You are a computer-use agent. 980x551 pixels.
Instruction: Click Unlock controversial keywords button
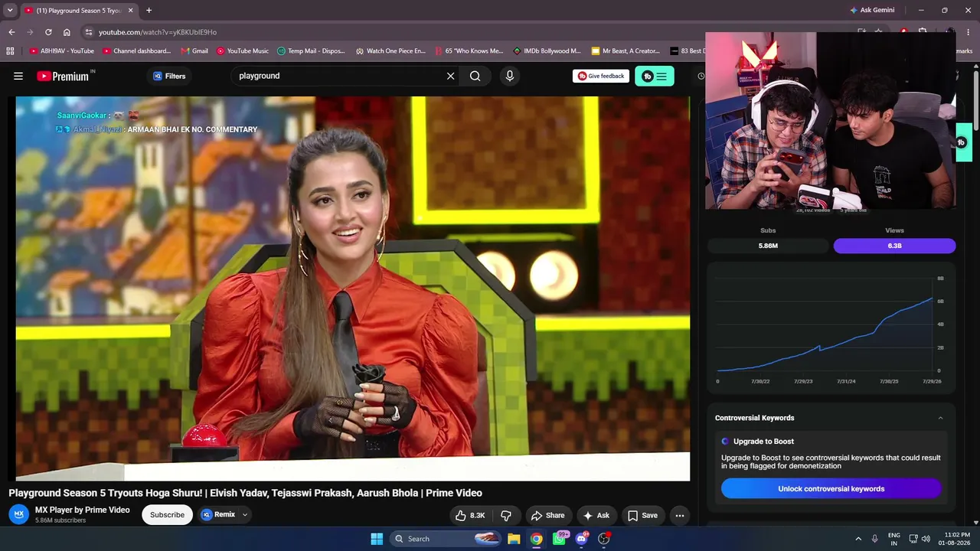[831, 488]
